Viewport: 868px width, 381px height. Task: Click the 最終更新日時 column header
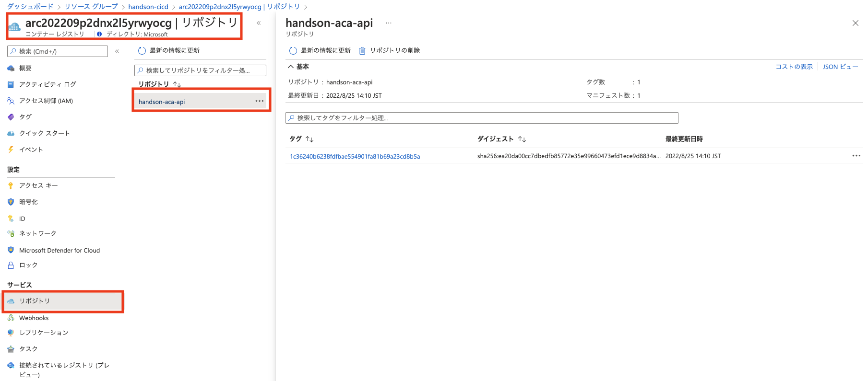click(x=684, y=139)
